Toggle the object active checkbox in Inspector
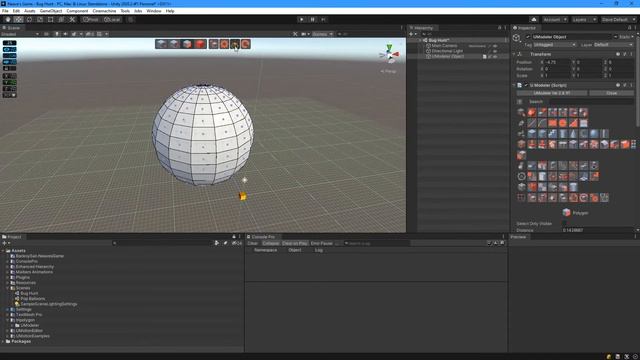 [x=528, y=37]
